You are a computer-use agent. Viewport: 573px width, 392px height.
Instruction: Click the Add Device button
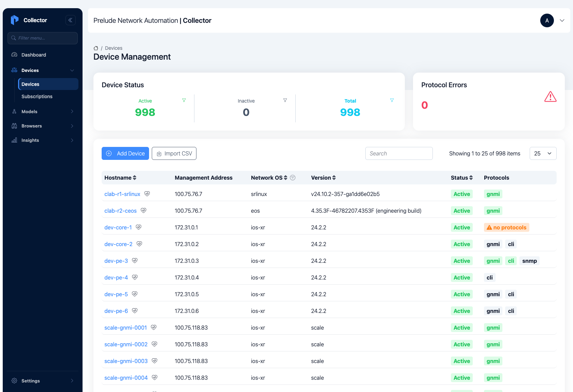coord(125,153)
